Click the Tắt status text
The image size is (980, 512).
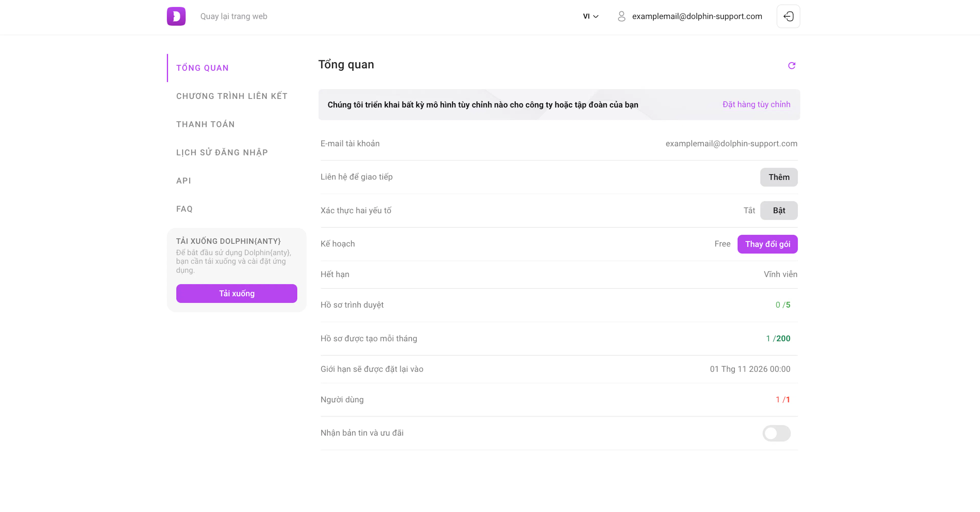[749, 210]
